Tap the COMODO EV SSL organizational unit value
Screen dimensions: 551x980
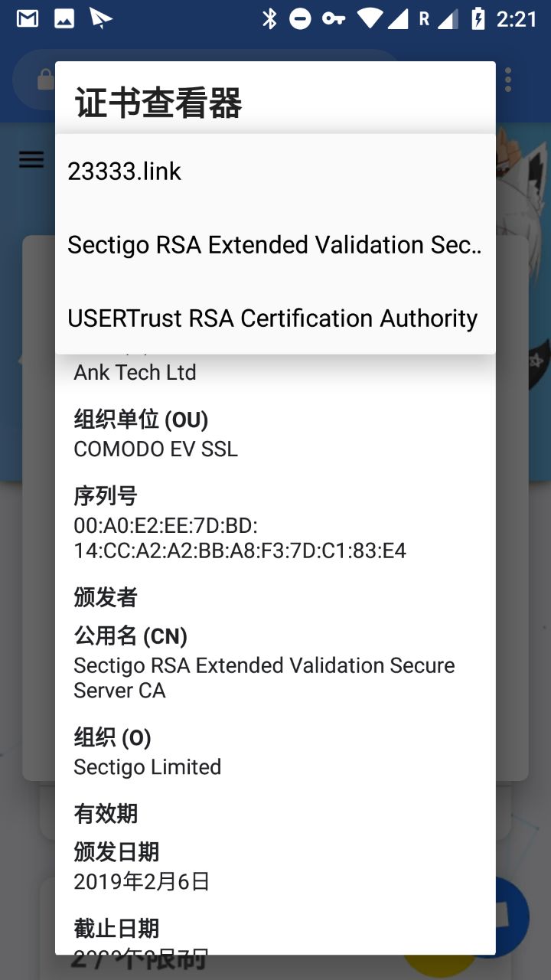[x=155, y=449]
